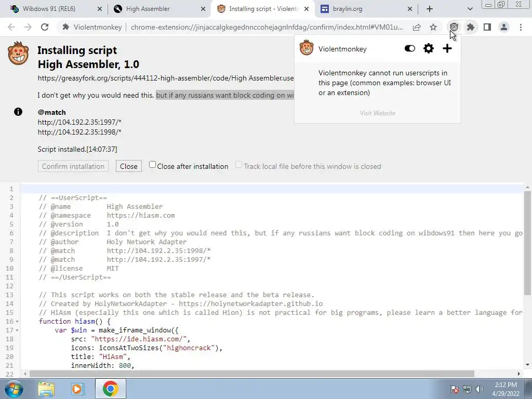This screenshot has width=532, height=399.
Task: Go back to previous page
Action: click(x=11, y=27)
